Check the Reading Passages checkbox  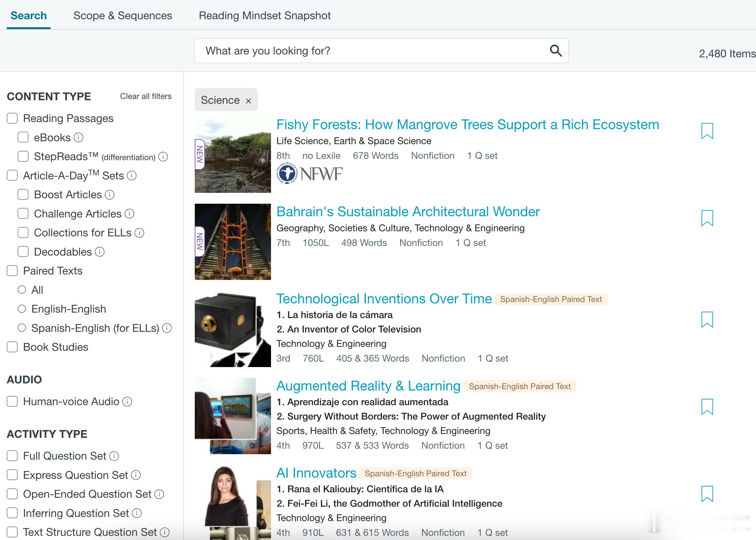(12, 119)
